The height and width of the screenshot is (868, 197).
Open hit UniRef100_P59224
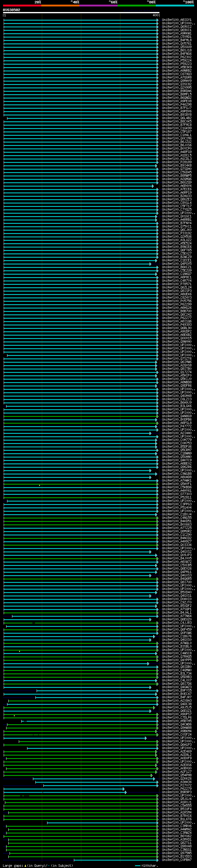(176, 60)
